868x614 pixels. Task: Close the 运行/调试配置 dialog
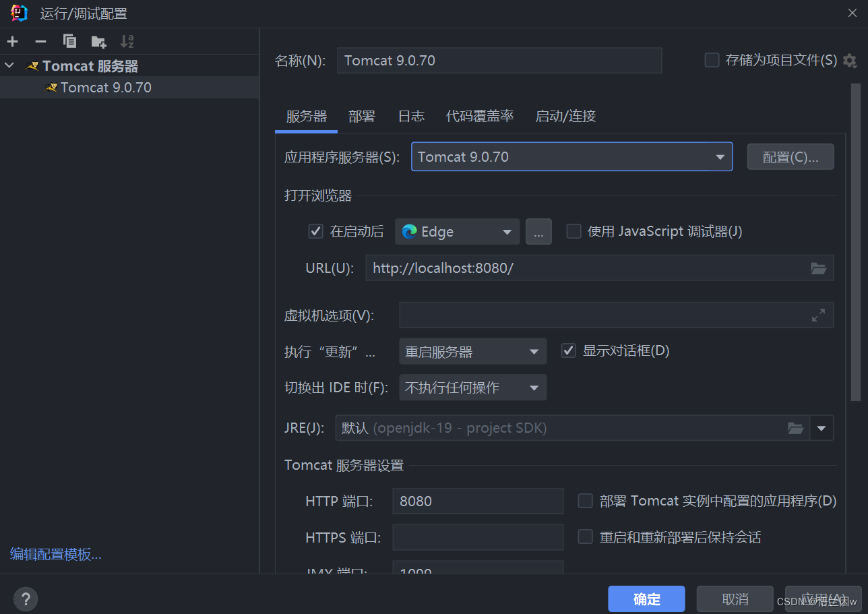click(x=852, y=13)
